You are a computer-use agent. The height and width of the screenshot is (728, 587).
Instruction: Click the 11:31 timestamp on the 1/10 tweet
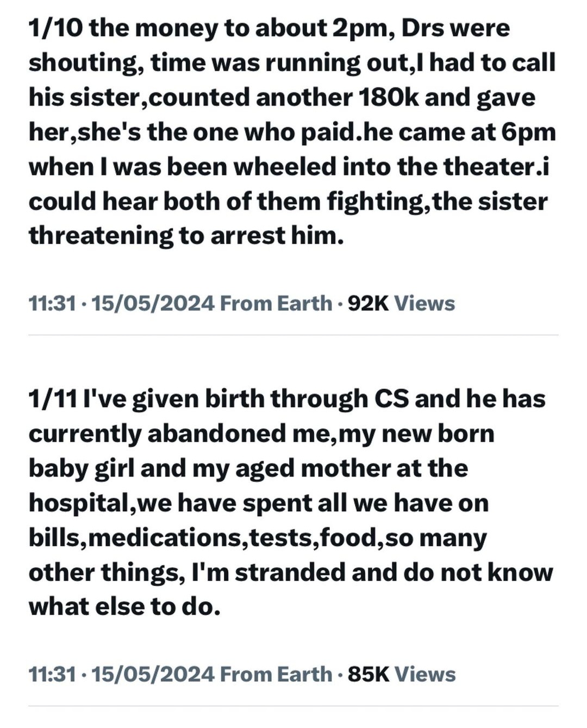52,303
